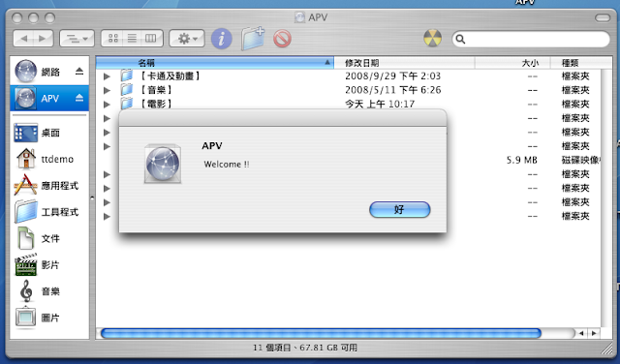Select the 【音樂】 folder icon
Viewport: 620px width, 364px height.
pos(127,90)
